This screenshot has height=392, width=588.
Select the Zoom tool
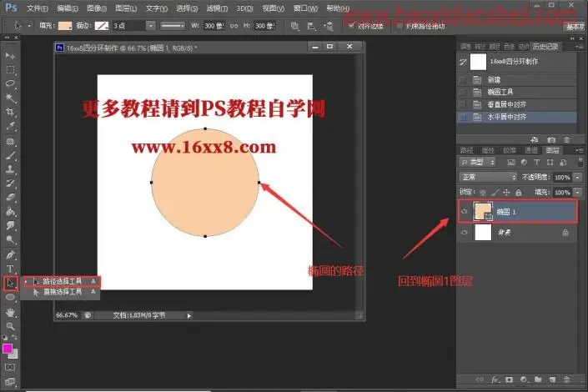[10, 326]
